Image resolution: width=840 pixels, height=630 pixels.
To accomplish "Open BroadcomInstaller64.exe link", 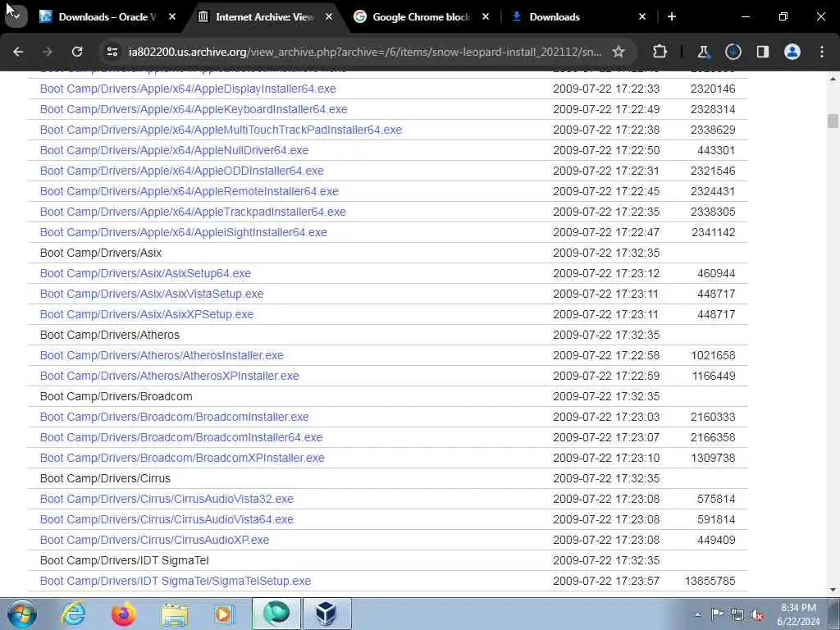I will click(x=181, y=437).
